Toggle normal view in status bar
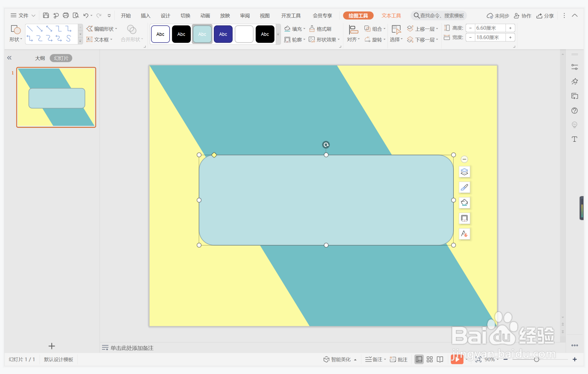Viewport: 588px width, 374px height. click(419, 359)
